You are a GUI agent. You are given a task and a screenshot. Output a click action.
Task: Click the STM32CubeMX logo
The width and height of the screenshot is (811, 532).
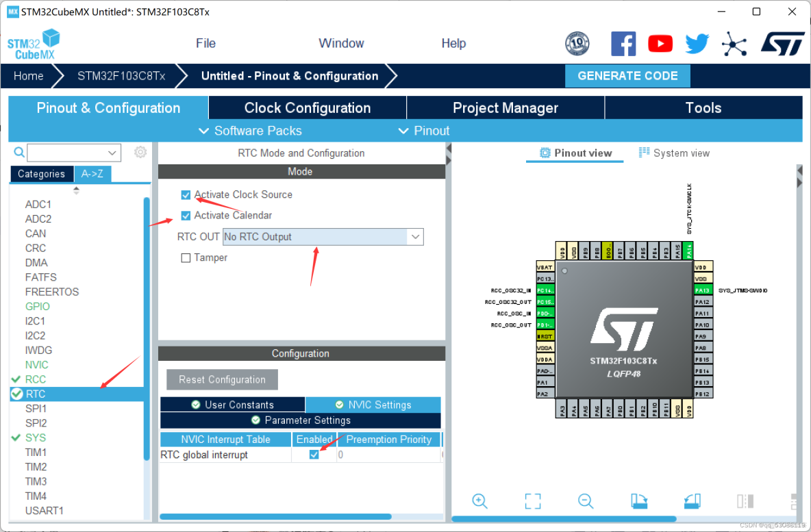34,45
